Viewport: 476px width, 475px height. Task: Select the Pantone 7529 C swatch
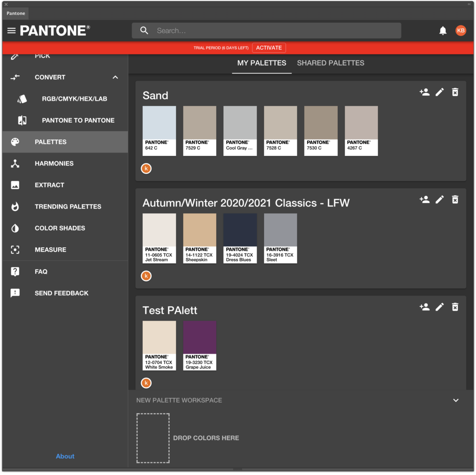click(x=199, y=131)
